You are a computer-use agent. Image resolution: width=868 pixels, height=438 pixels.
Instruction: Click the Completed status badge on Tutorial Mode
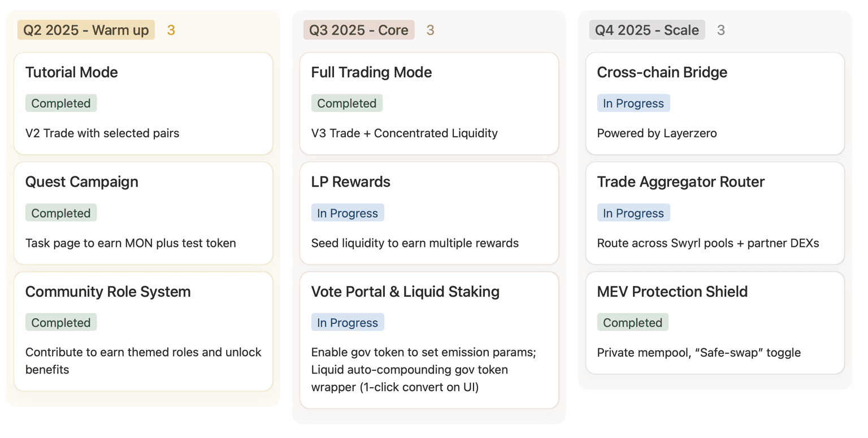click(60, 103)
